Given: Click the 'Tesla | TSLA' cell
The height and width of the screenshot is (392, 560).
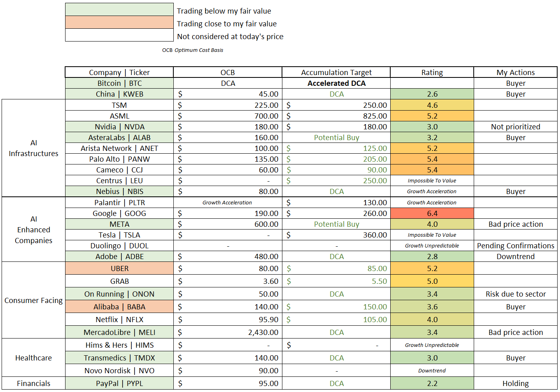Looking at the screenshot, I should [x=119, y=235].
